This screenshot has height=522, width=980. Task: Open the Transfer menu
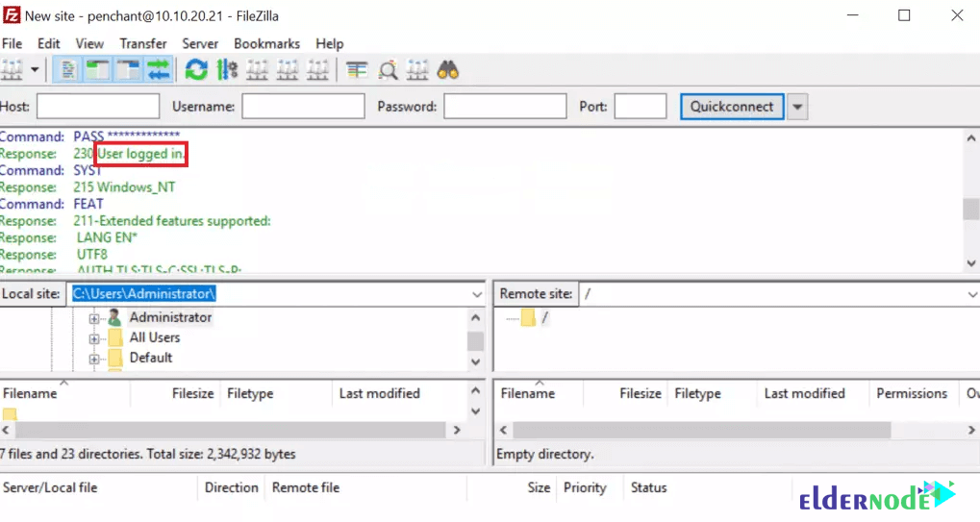click(143, 43)
